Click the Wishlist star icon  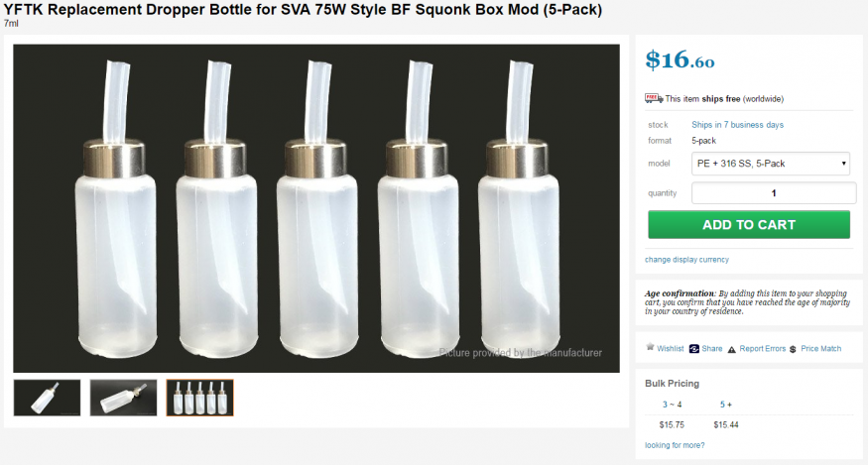(x=650, y=348)
